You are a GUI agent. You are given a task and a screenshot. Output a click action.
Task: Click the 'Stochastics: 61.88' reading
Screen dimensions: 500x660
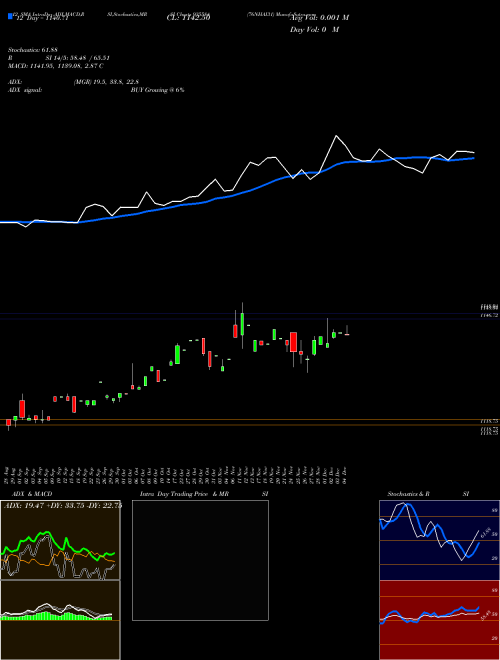[x=32, y=50]
